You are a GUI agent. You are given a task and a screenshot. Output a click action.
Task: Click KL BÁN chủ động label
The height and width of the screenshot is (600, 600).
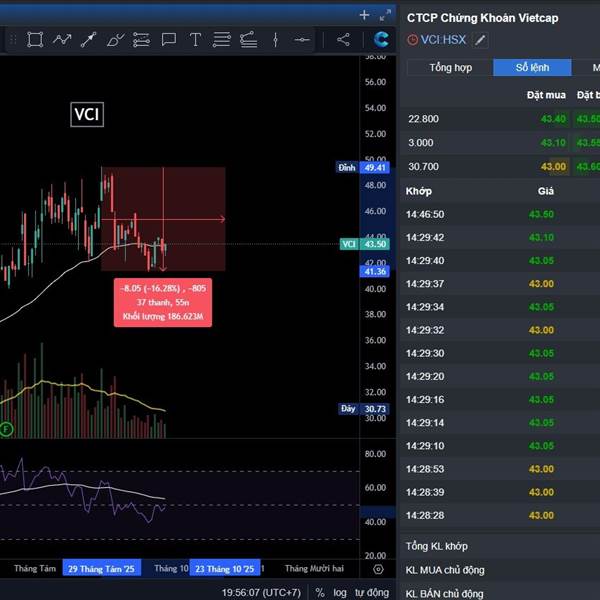tap(445, 593)
